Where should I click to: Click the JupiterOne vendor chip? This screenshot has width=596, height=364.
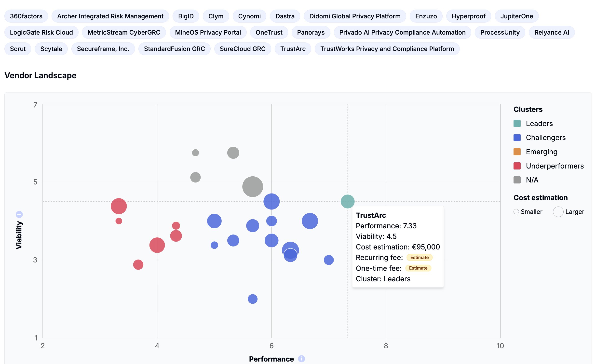(x=517, y=16)
